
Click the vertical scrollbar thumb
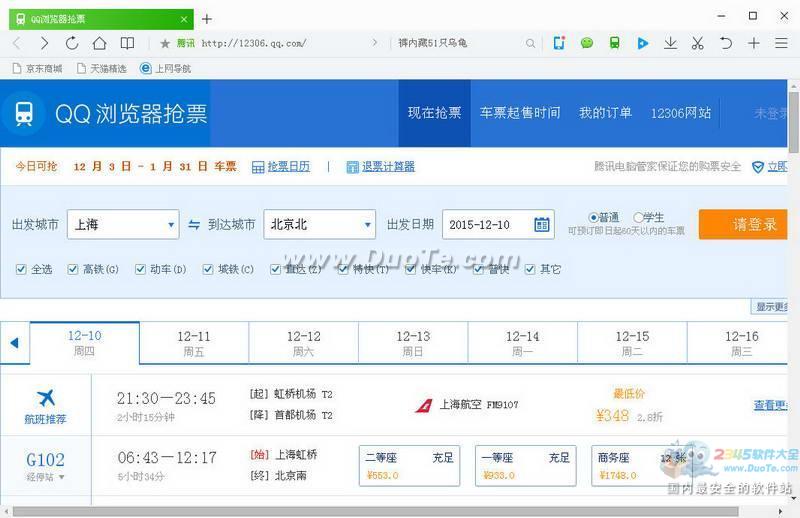793,122
